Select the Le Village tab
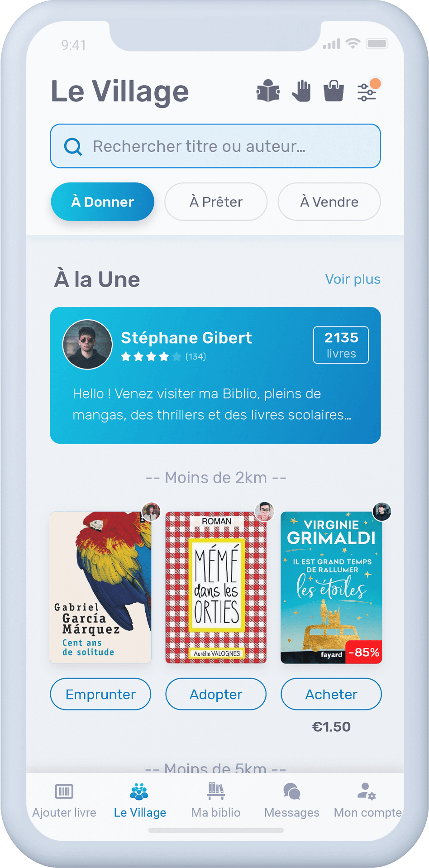Viewport: 429px width, 868px height. pyautogui.click(x=140, y=800)
